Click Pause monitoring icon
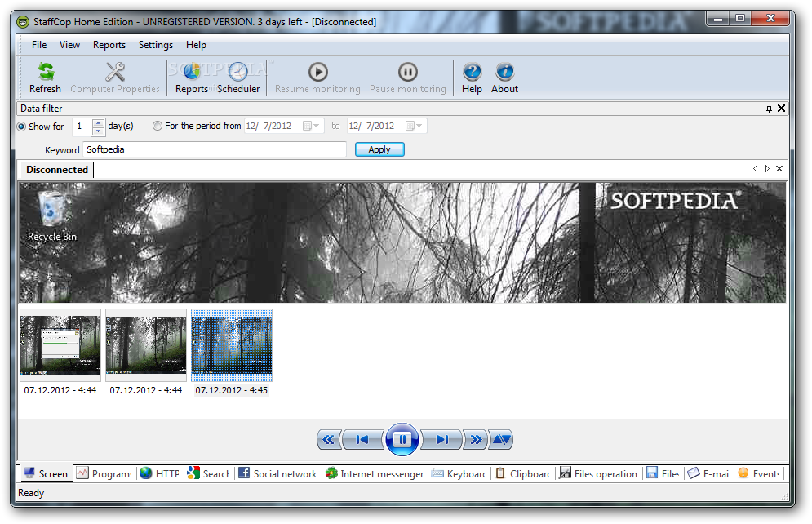The image size is (812, 524). click(407, 72)
